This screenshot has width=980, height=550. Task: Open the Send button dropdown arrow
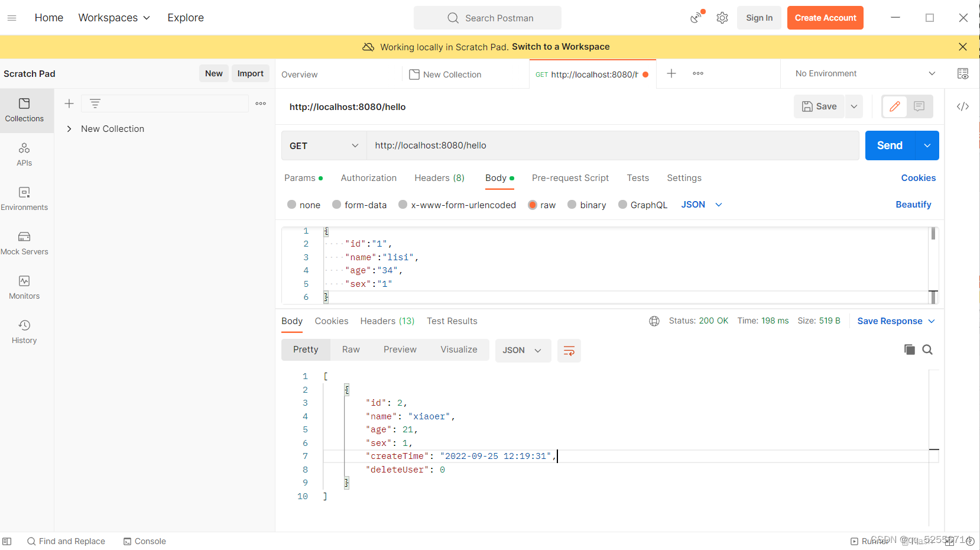pyautogui.click(x=927, y=145)
